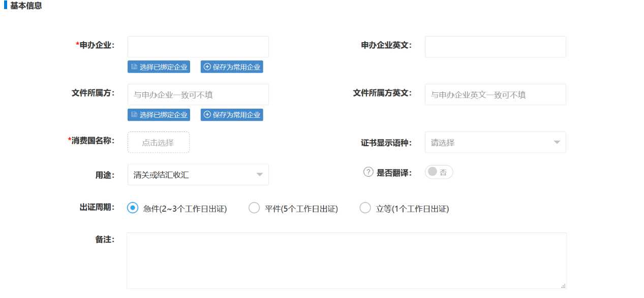Click 点击选择 for 消费国名称
This screenshot has height=298, width=644.
pos(159,143)
